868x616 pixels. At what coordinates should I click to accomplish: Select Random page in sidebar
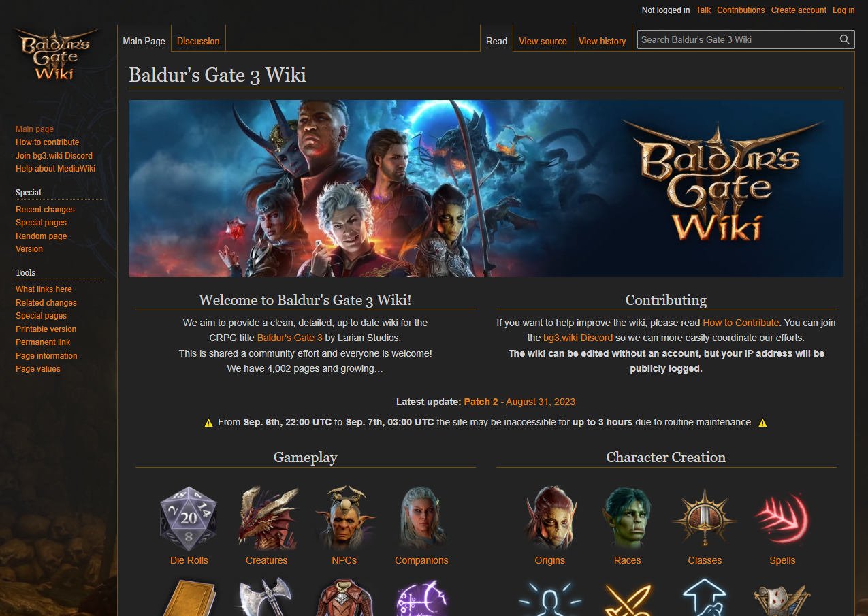42,236
